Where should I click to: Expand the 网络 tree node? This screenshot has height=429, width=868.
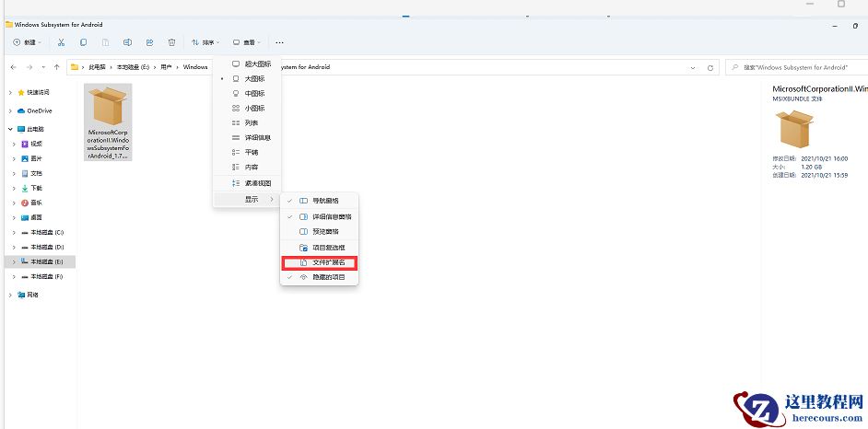pyautogui.click(x=10, y=296)
